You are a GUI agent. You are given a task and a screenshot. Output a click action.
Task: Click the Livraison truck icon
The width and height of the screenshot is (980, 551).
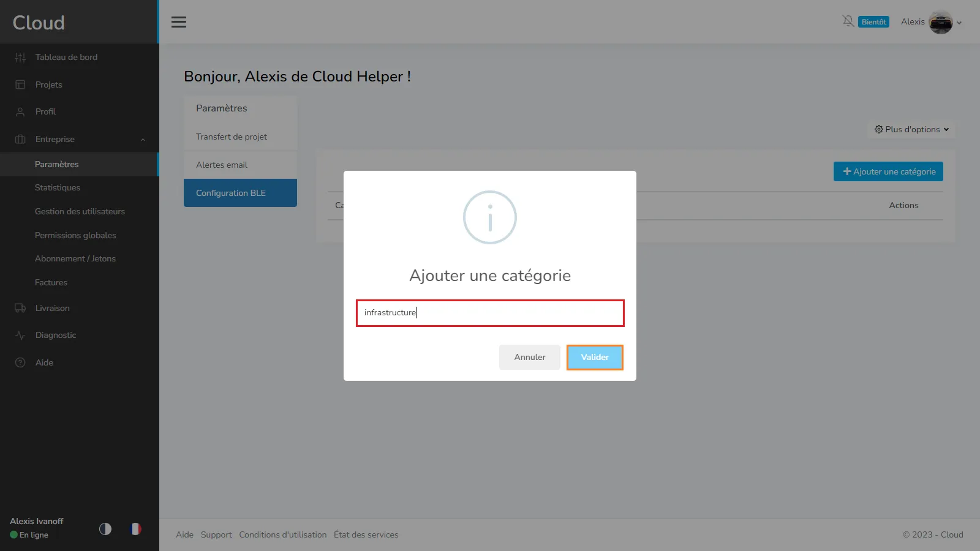20,308
